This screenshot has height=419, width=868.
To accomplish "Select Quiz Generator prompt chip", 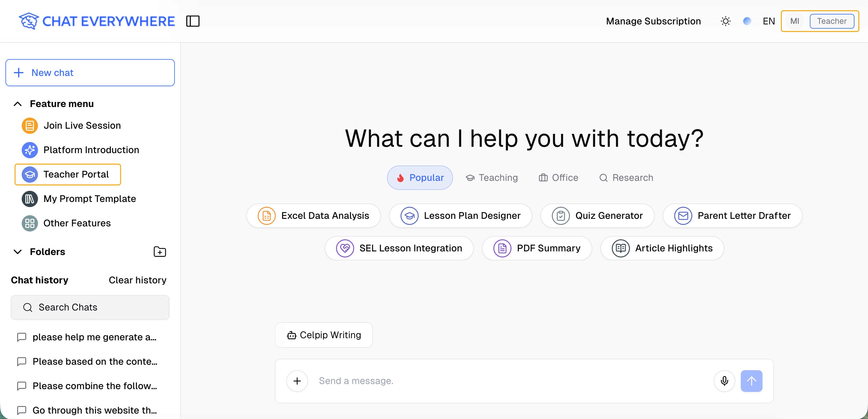I will (597, 216).
